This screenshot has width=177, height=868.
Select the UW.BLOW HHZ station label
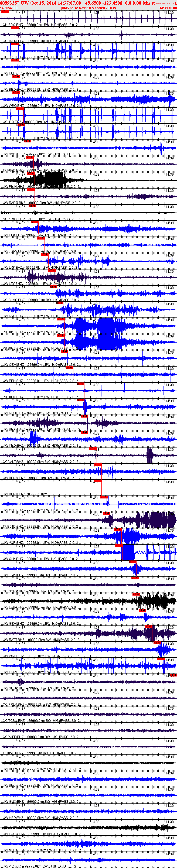(42, 769)
